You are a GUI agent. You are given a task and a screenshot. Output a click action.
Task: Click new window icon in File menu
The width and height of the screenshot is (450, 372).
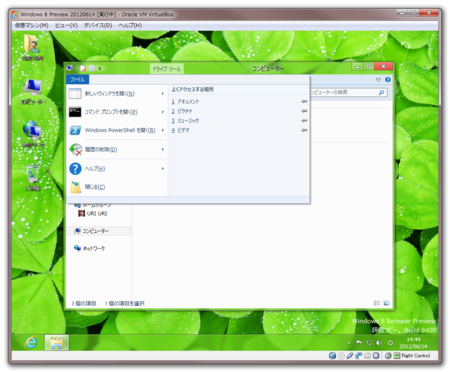pyautogui.click(x=75, y=94)
